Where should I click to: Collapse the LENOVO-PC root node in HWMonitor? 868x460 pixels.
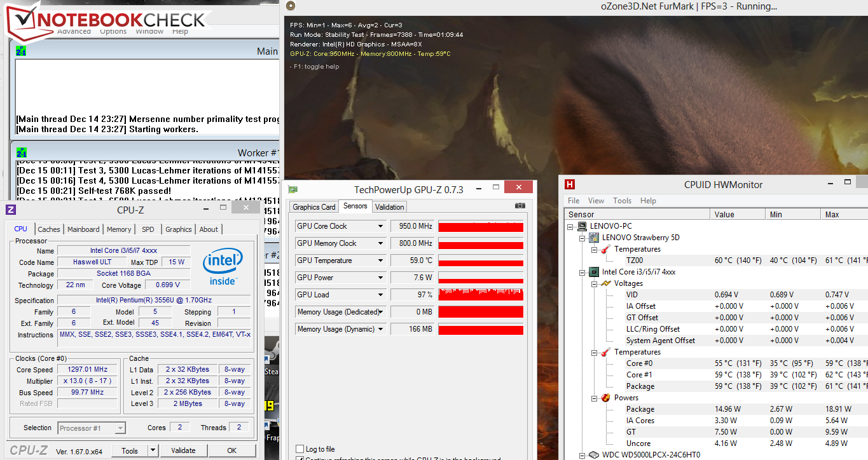click(571, 226)
